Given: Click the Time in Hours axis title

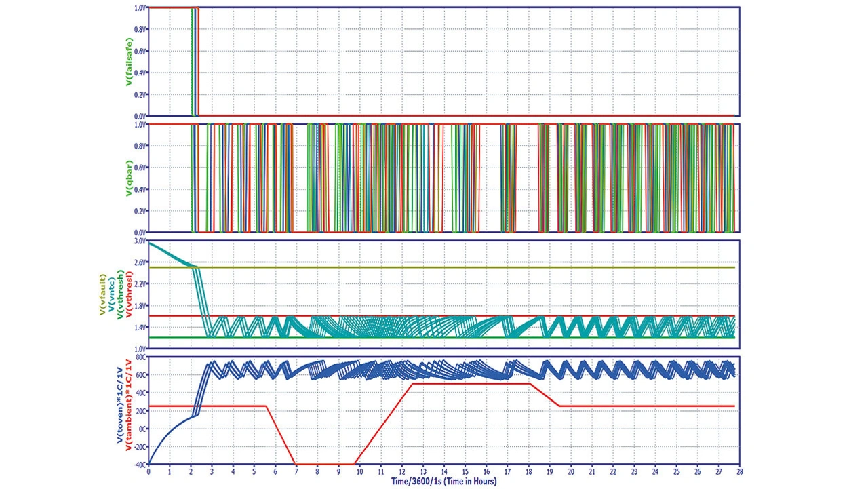Looking at the screenshot, I should pyautogui.click(x=443, y=481).
